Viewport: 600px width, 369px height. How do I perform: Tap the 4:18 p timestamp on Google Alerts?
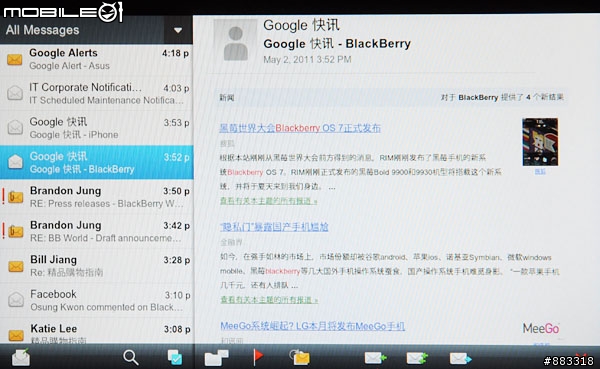[175, 53]
